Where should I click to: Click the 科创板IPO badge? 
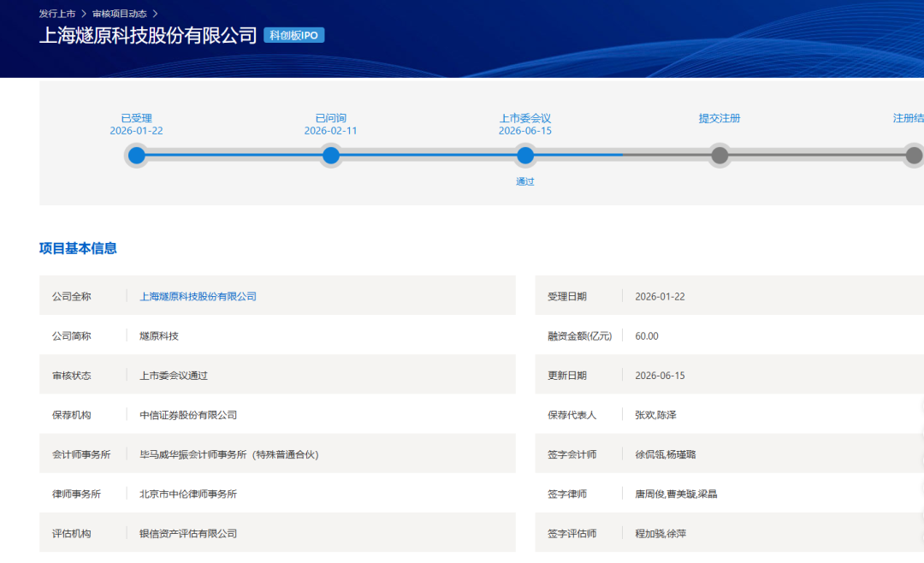tap(294, 35)
